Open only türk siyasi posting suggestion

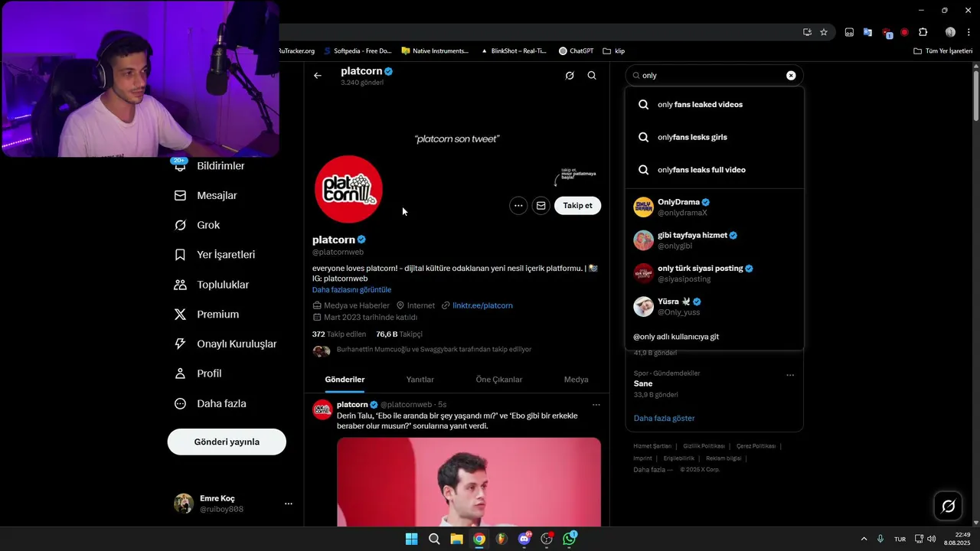click(714, 273)
